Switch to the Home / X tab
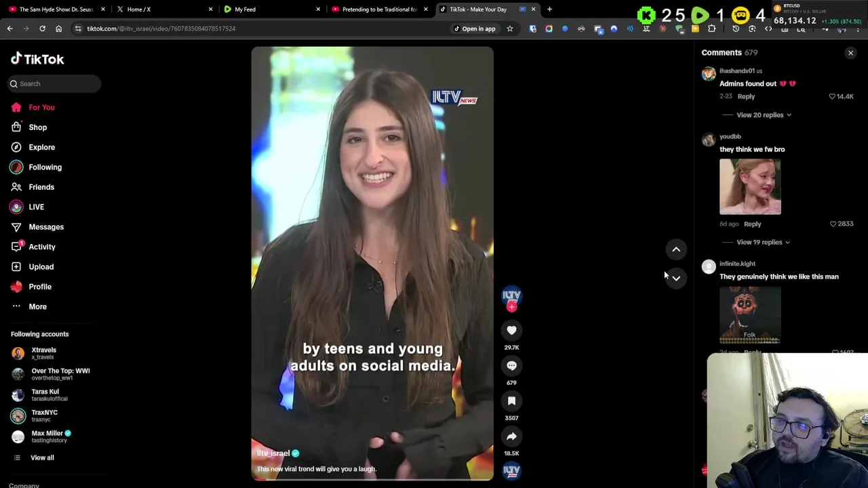Image resolution: width=868 pixels, height=488 pixels. tap(138, 9)
